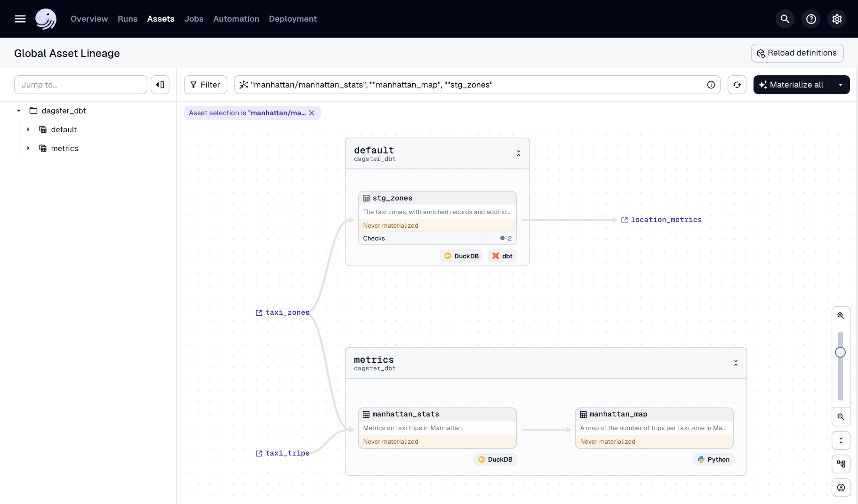Refresh the asset graph data
The image size is (858, 504).
click(737, 85)
